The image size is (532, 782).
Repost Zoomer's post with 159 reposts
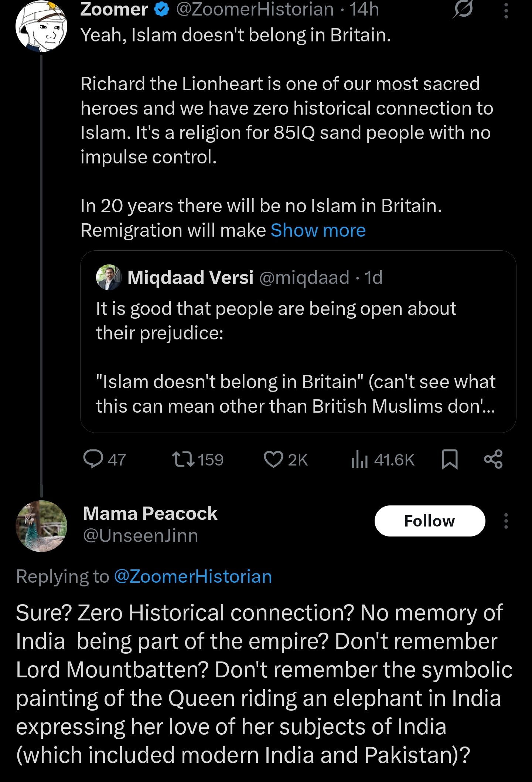tap(184, 459)
